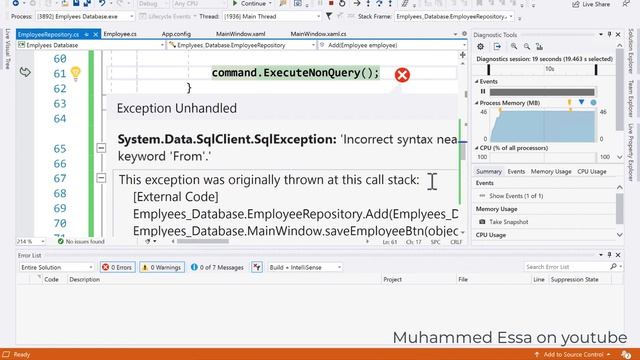
Task: Click Show Events (1 of 1) link
Action: pyautogui.click(x=516, y=196)
